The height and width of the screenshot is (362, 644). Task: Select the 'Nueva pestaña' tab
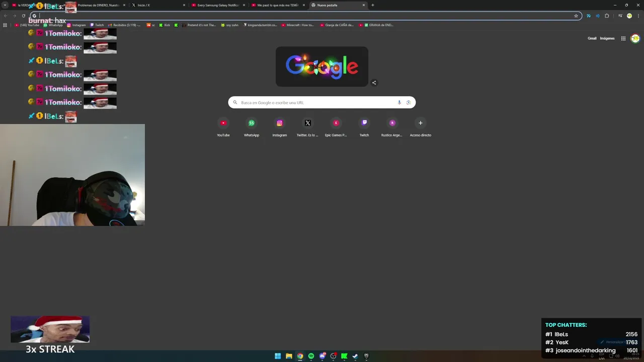point(338,5)
